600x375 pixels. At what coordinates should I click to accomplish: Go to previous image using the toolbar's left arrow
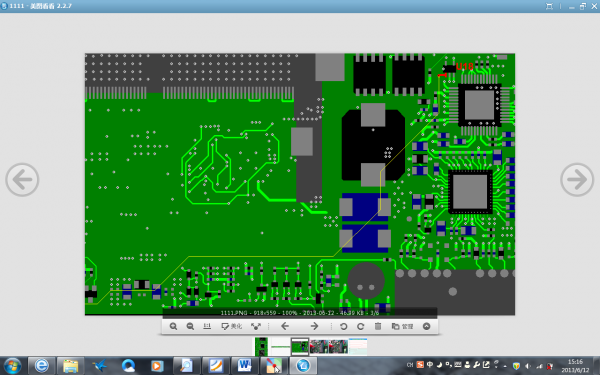tap(285, 326)
